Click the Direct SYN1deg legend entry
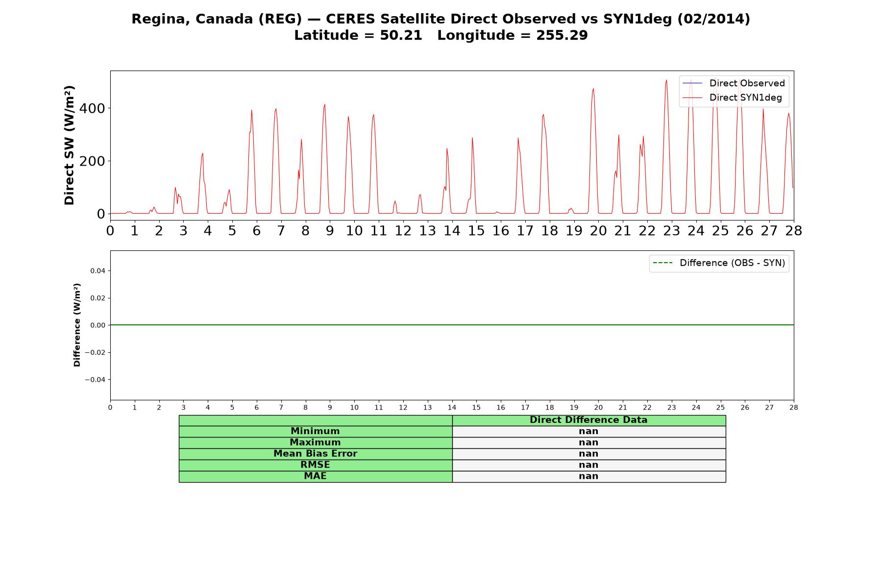 click(732, 98)
